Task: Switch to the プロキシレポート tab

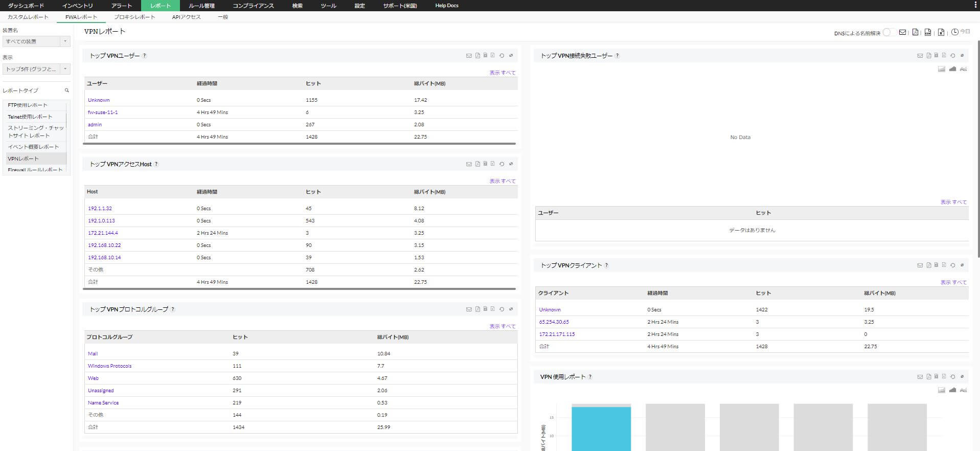Action: click(134, 17)
